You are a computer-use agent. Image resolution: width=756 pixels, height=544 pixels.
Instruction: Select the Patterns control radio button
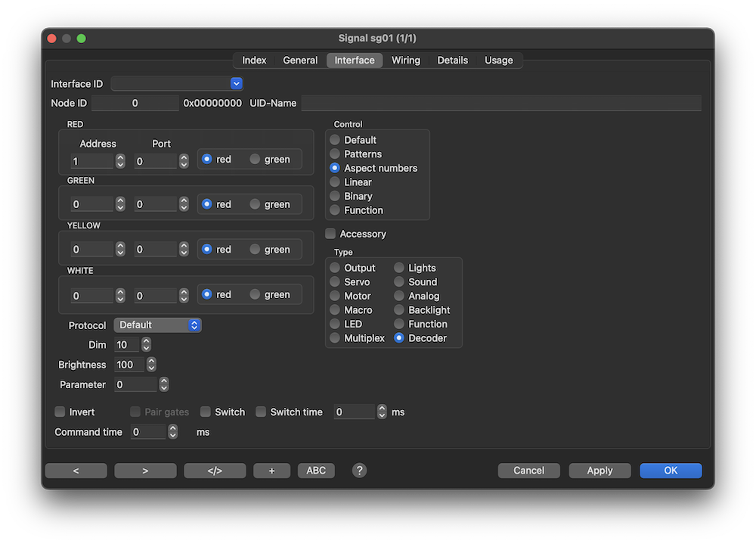(335, 154)
